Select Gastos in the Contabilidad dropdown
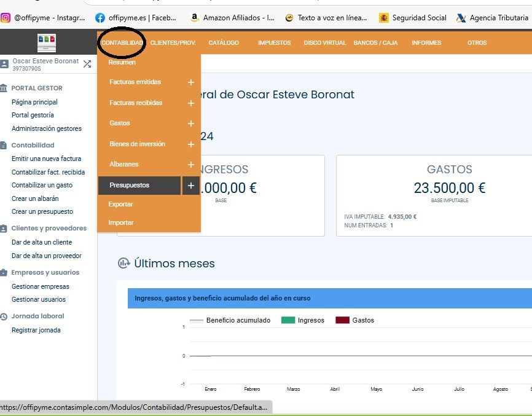Viewport: 532px width, 416px height. coord(119,123)
